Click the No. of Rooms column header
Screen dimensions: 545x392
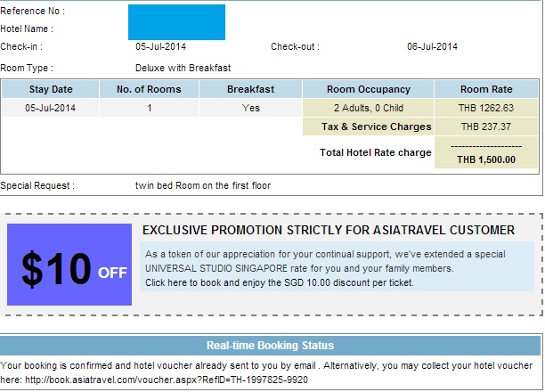(149, 89)
